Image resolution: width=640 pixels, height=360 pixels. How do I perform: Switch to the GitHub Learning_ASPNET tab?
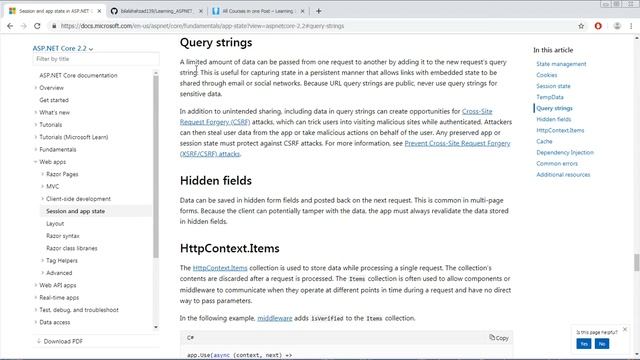(156, 11)
